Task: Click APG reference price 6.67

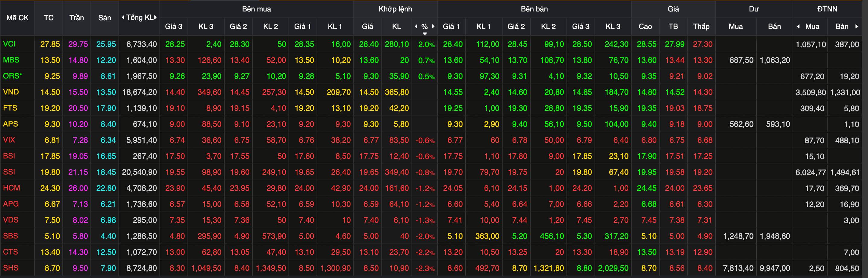Action: click(52, 204)
